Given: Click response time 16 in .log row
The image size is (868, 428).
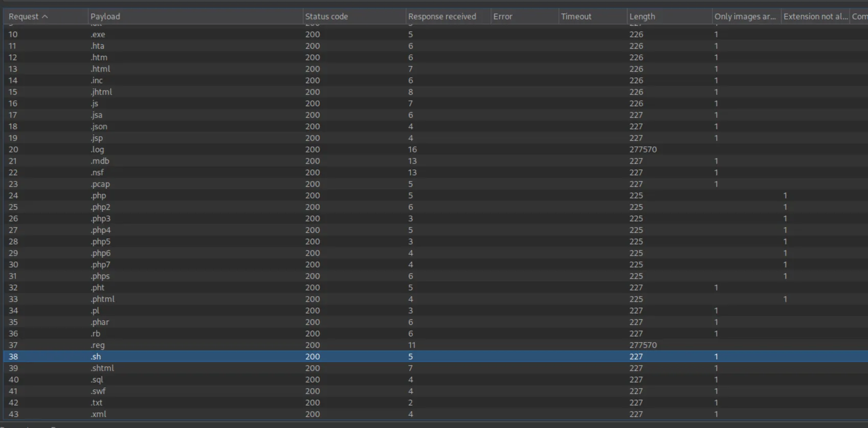Looking at the screenshot, I should 412,149.
